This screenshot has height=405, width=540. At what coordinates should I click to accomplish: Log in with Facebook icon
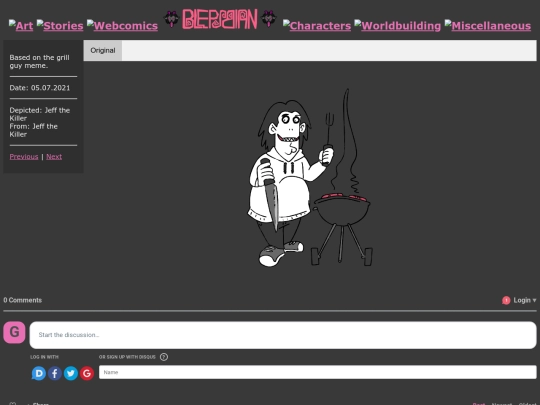(55, 373)
